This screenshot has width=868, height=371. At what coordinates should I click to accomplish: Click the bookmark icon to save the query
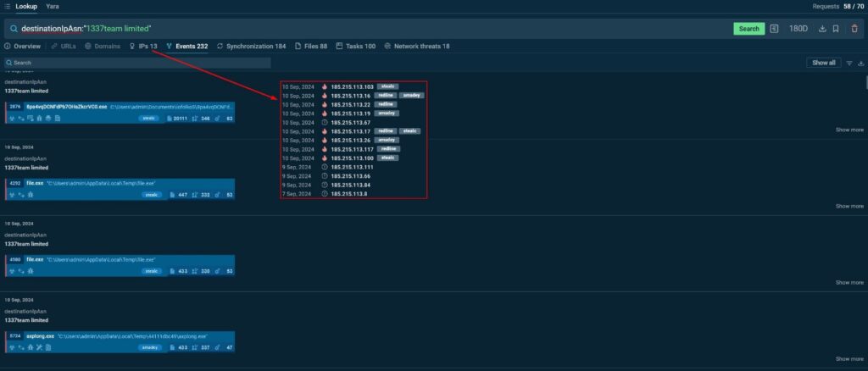click(836, 29)
